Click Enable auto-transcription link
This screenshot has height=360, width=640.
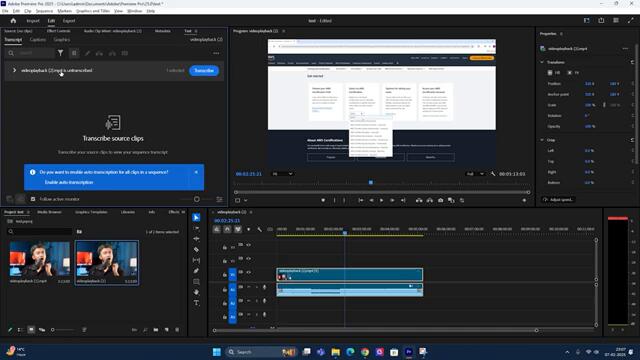click(x=69, y=182)
